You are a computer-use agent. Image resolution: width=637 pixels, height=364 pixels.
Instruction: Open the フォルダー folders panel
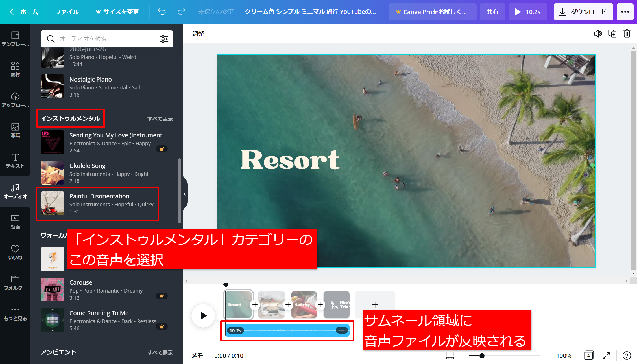(15, 283)
